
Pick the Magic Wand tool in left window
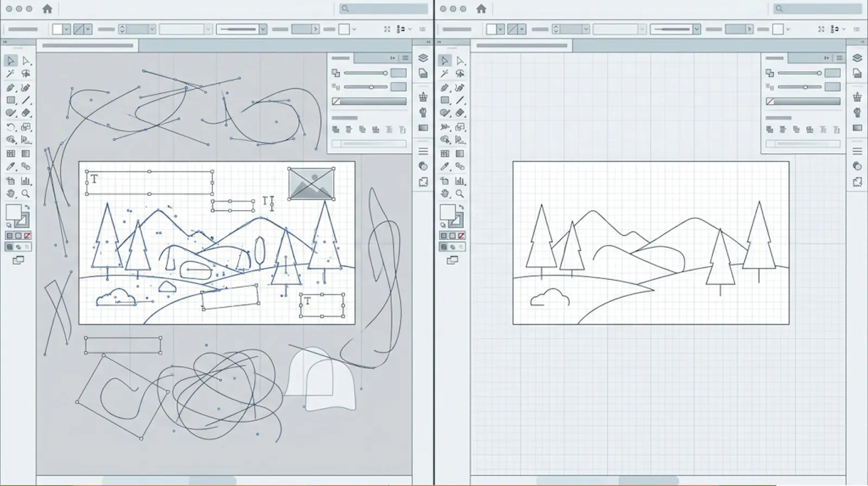point(11,74)
